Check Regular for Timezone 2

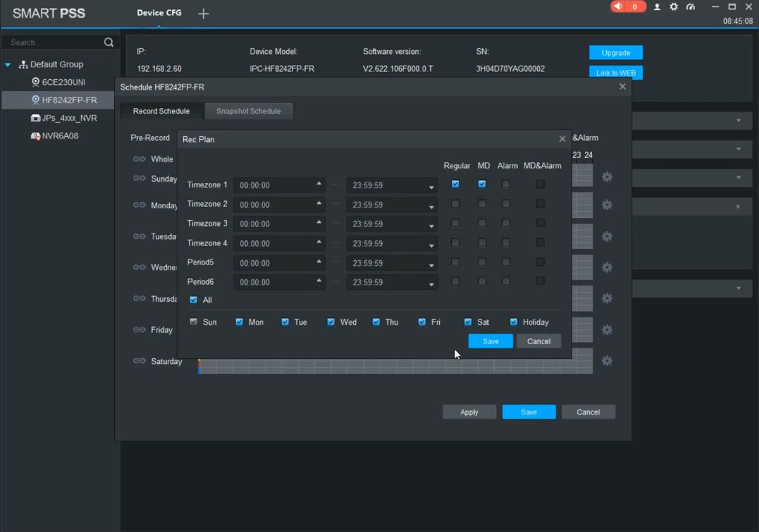[x=455, y=204]
